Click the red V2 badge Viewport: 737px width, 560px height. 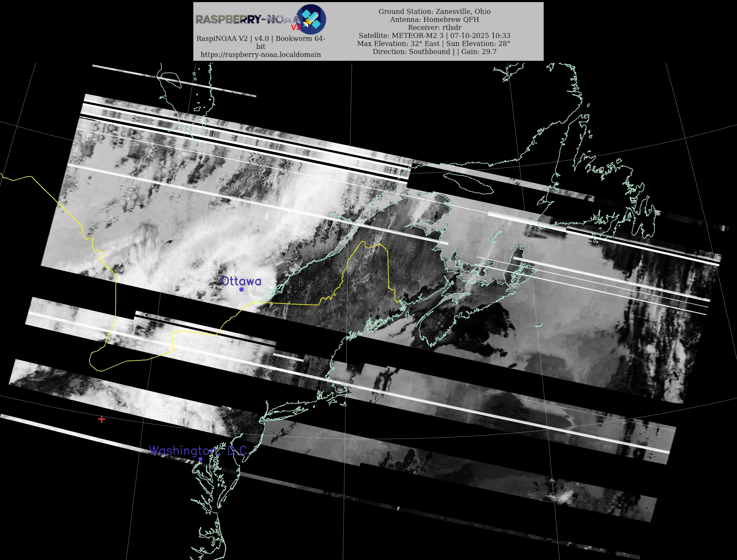point(296,27)
